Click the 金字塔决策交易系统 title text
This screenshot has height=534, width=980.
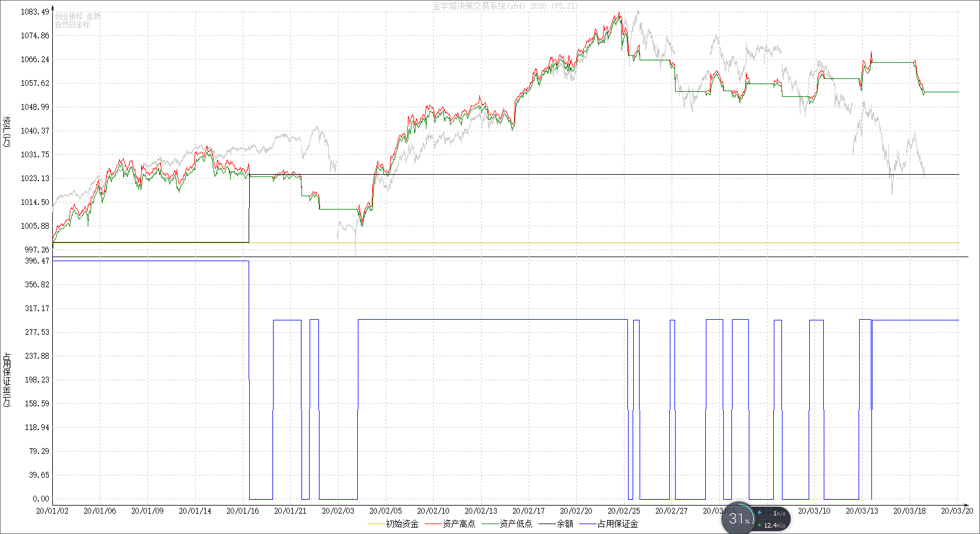(x=469, y=6)
